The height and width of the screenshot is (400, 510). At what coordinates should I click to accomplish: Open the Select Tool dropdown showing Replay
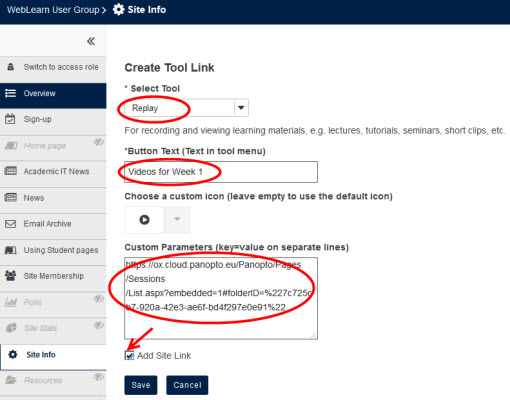(186, 108)
